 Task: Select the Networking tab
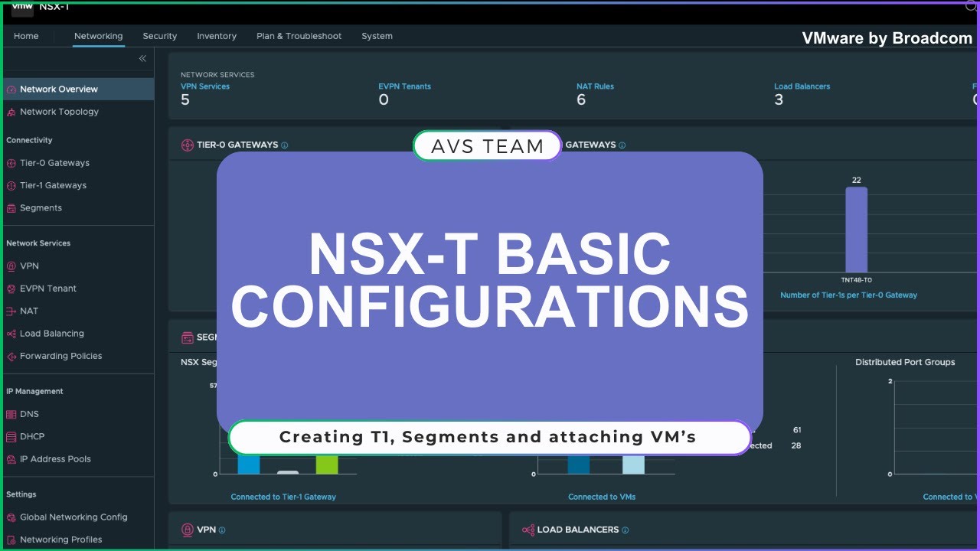tap(98, 36)
